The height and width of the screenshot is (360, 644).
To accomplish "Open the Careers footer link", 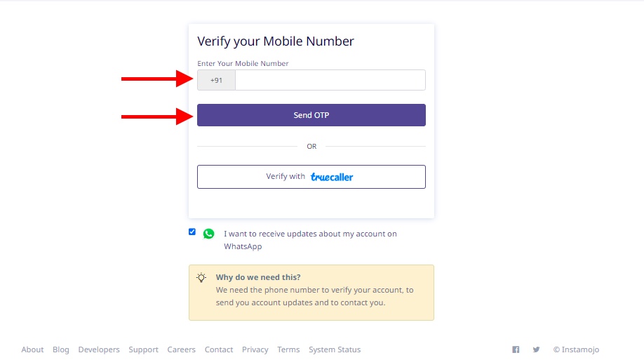I will tap(181, 349).
